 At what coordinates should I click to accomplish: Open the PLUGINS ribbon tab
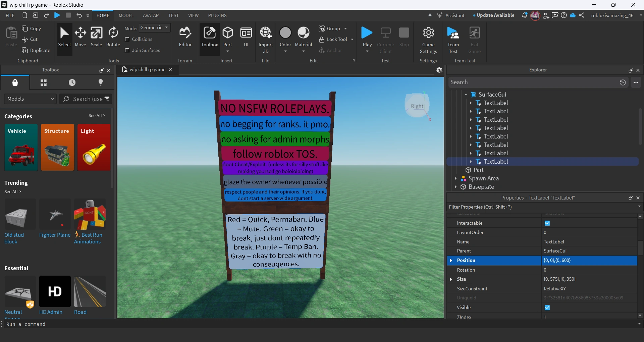click(217, 15)
